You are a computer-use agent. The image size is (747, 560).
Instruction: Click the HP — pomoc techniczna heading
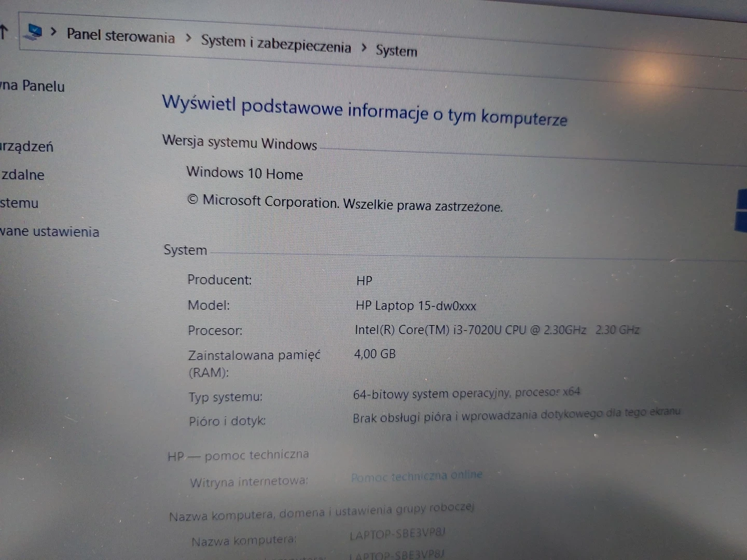coord(238,455)
